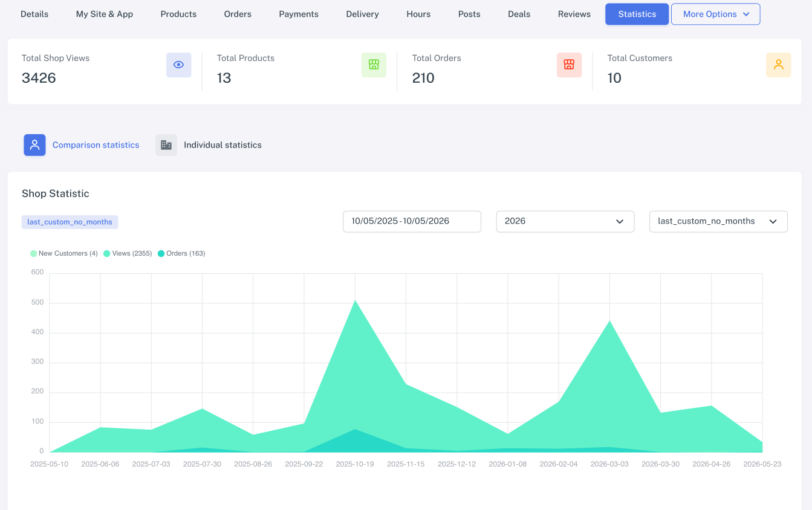
Task: Open the 2026 year dropdown
Action: point(565,221)
